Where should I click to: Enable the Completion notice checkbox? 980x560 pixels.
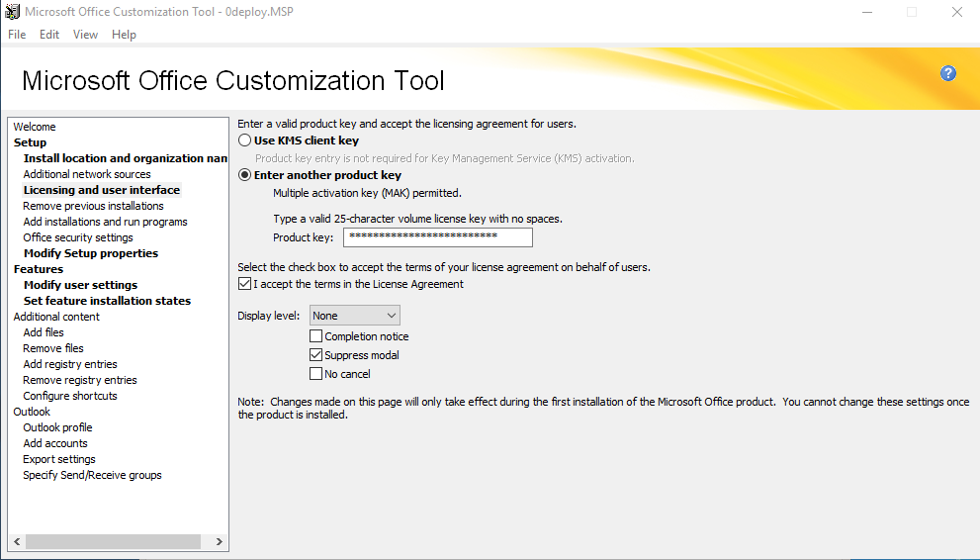pos(316,336)
